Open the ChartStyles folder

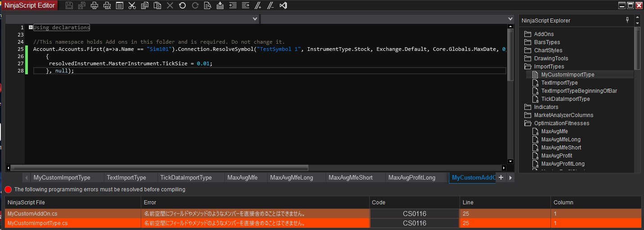click(543, 50)
